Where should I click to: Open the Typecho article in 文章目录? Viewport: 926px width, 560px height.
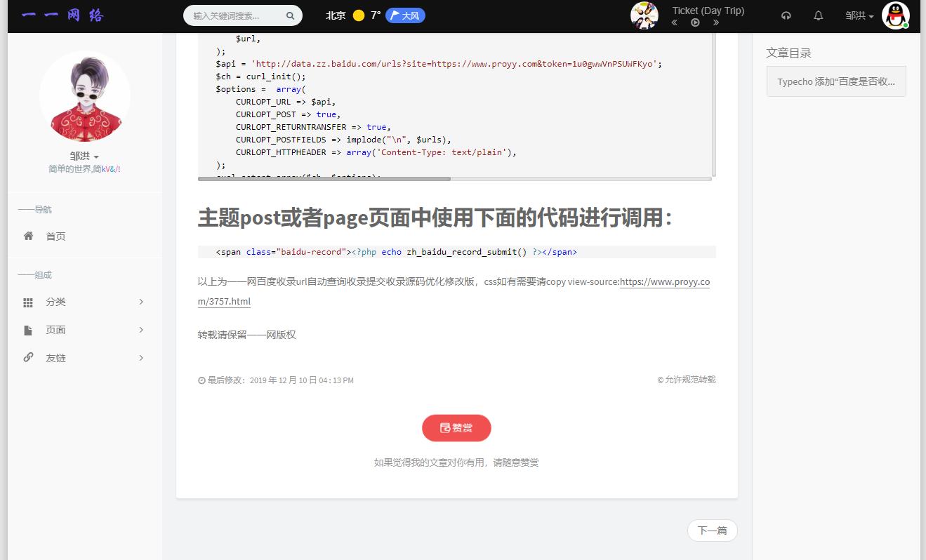[835, 81]
